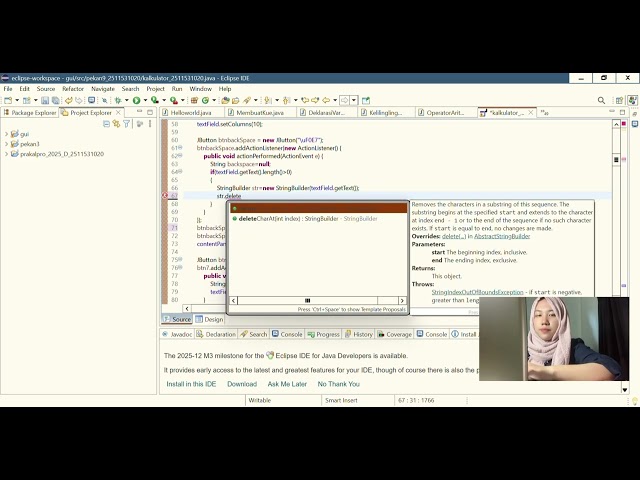640x480 pixels.
Task: Click the editor vertical scroll up arrow
Action: click(x=616, y=124)
